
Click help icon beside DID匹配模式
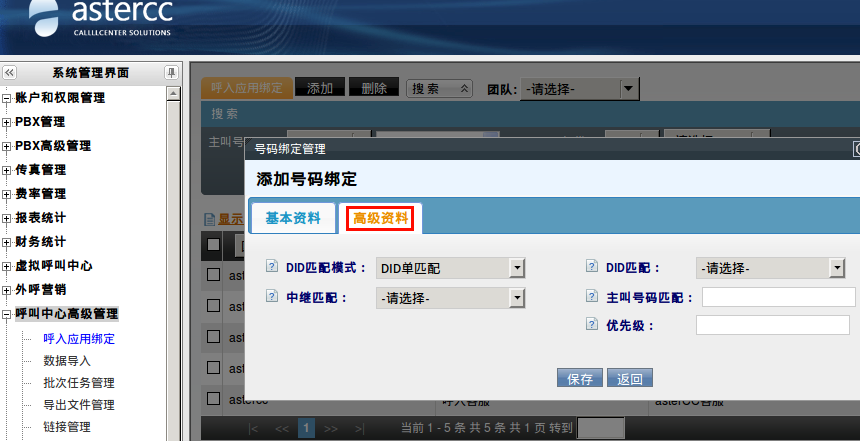[272, 268]
